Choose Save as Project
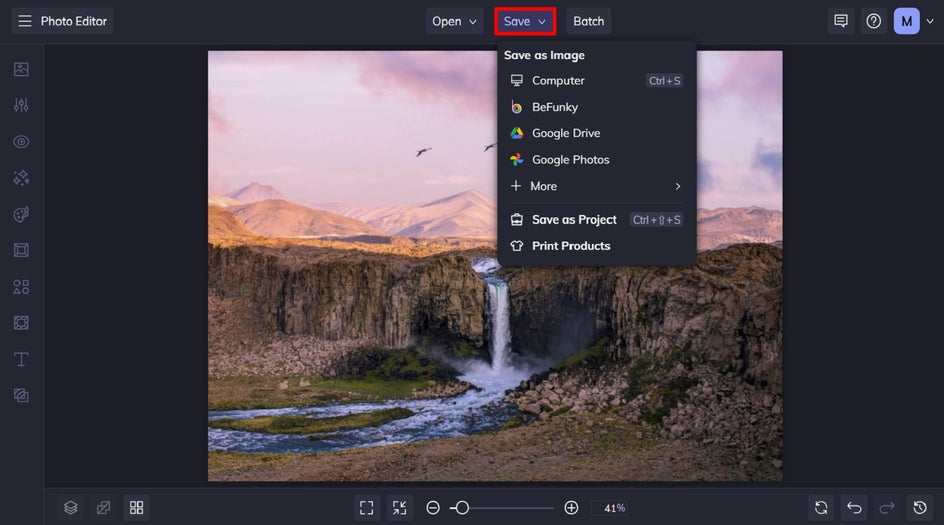 [x=596, y=220]
